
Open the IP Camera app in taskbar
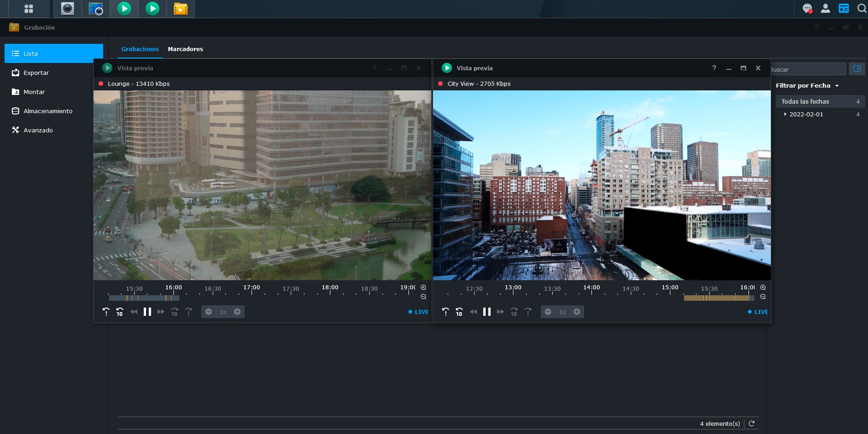(x=68, y=9)
